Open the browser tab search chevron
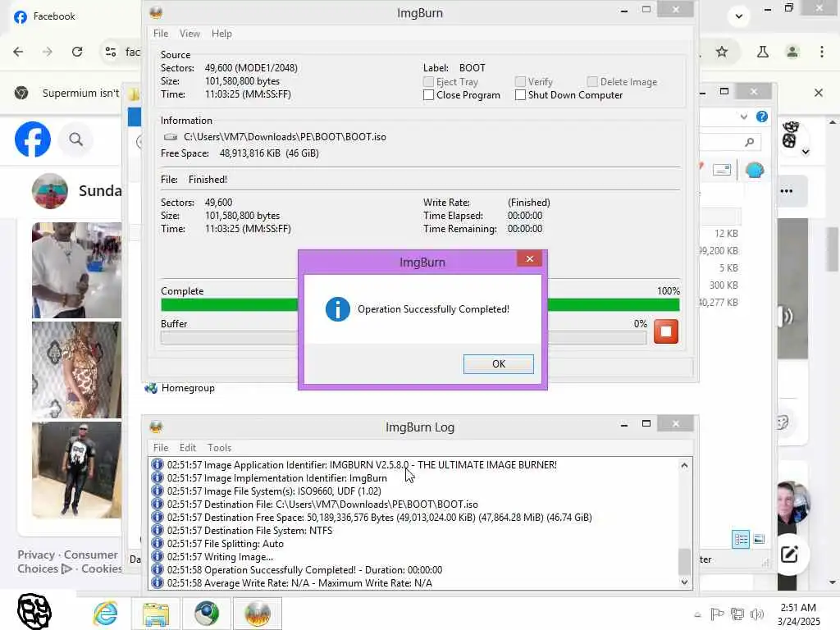 coord(739,16)
